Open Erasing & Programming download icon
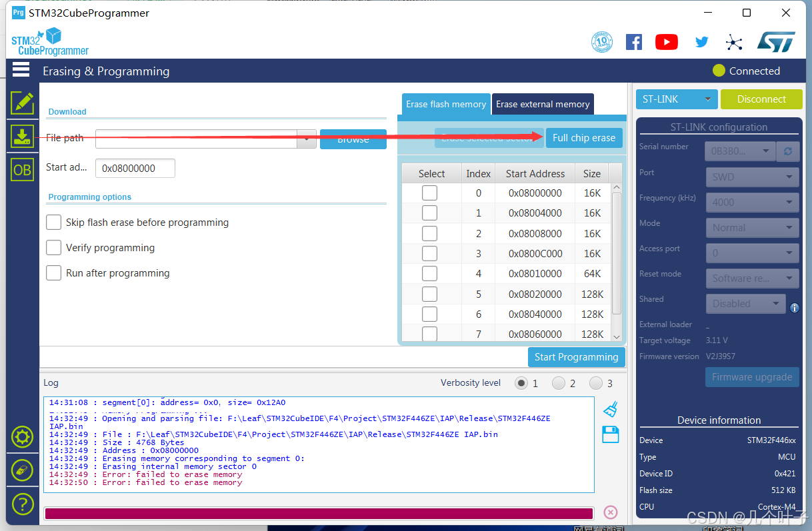 tap(22, 137)
